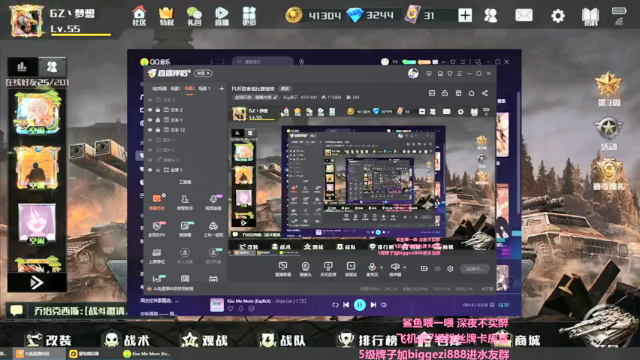Add the 手机投屏 phone cast source
Screen dimensions: 640x360
[x=328, y=269]
